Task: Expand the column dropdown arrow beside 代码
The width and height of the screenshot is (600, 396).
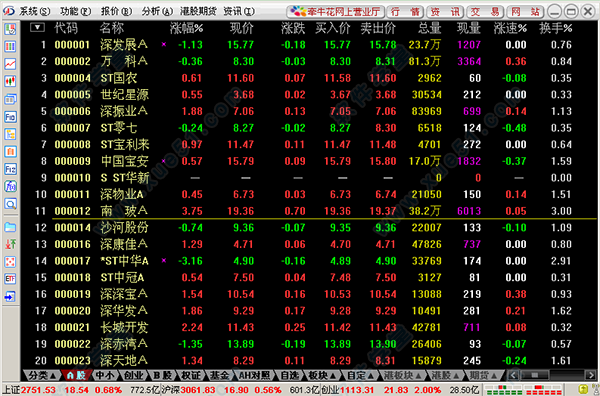Action: pos(38,28)
